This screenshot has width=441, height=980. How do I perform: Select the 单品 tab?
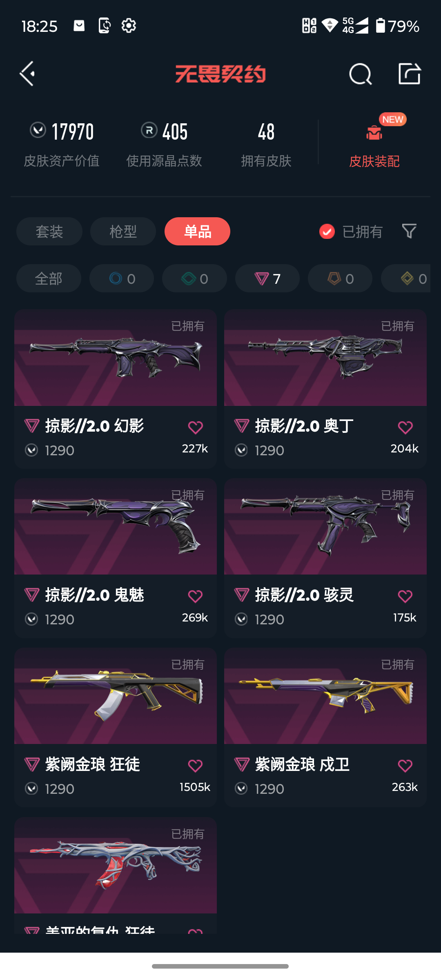click(197, 232)
